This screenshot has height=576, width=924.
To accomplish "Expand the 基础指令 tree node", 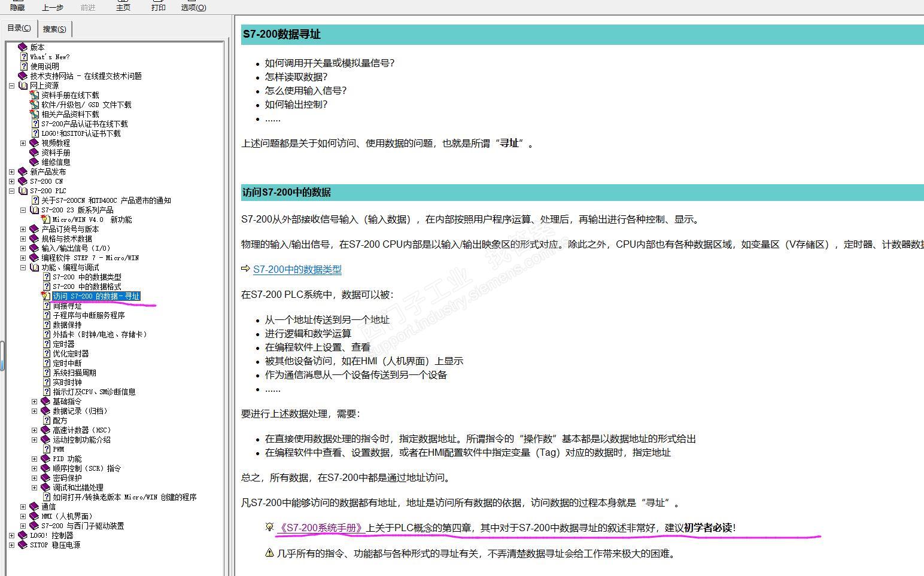I will tap(35, 401).
